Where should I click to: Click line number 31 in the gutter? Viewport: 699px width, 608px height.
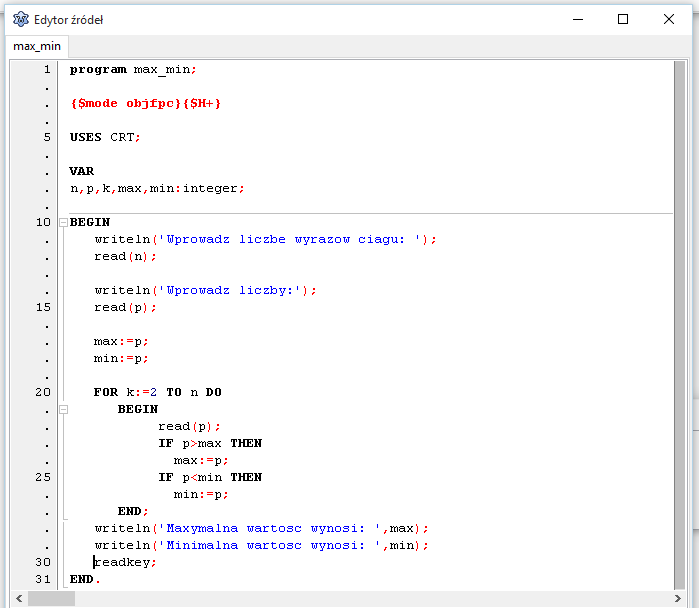[x=43, y=579]
